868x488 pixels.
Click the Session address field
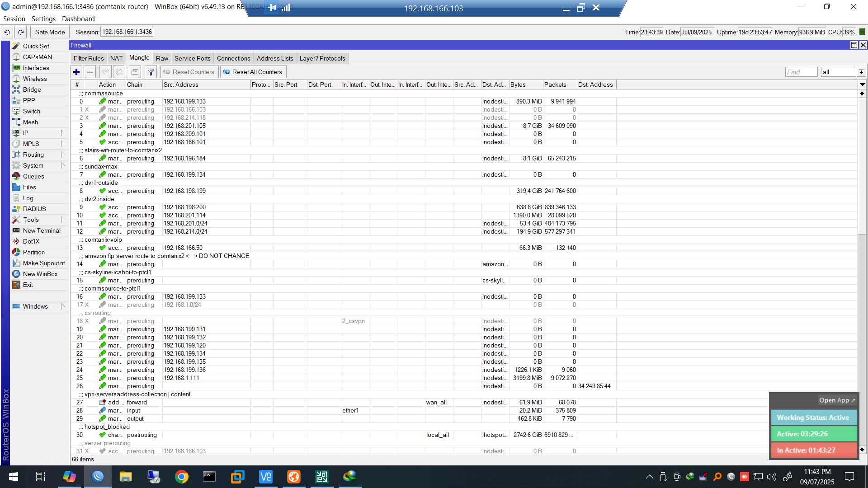coord(127,32)
